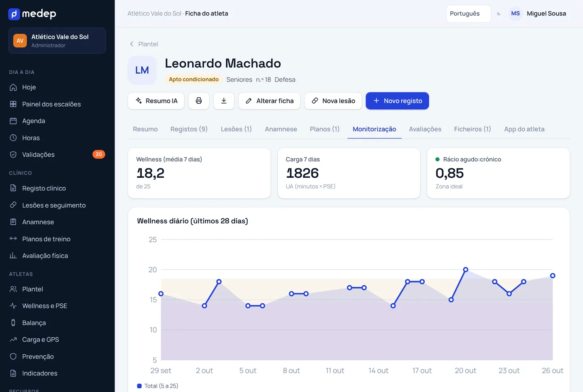Image resolution: width=583 pixels, height=392 pixels.
Task: Print the athlete file
Action: coord(199,101)
